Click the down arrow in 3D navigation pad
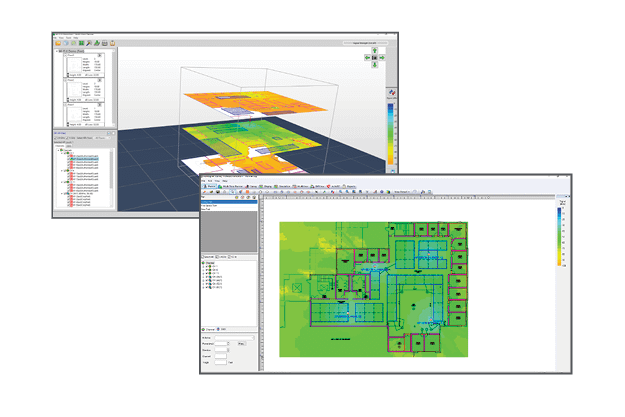Image resolution: width=625 pixels, height=417 pixels. 374,67
